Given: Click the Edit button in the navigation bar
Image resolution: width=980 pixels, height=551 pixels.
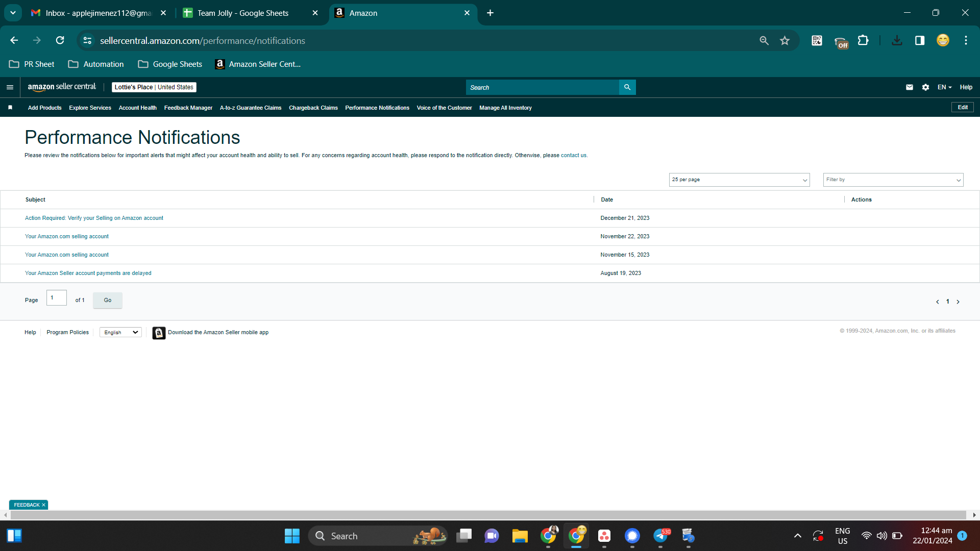Looking at the screenshot, I should 963,108.
